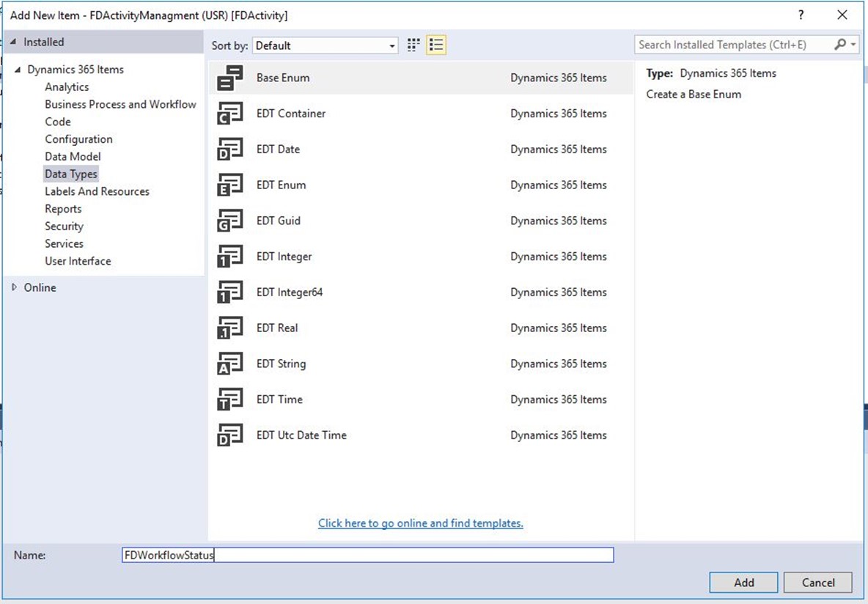Click the EDT Container label
868x604 pixels.
291,114
